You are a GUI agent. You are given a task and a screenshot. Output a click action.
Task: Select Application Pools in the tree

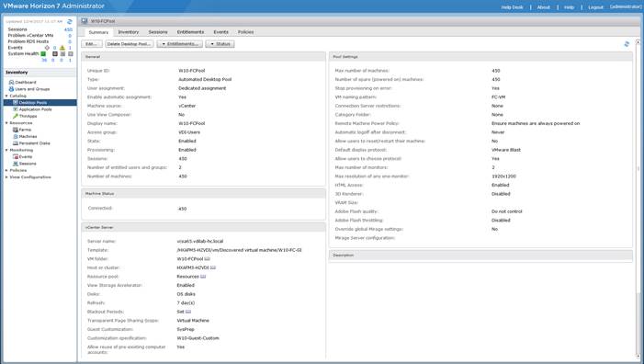point(35,109)
